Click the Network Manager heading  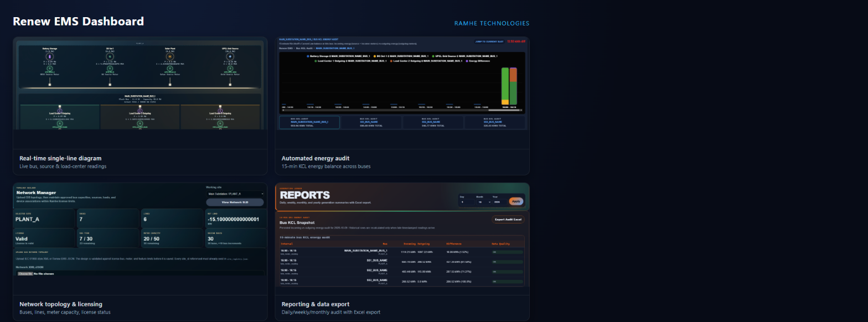[x=37, y=193]
